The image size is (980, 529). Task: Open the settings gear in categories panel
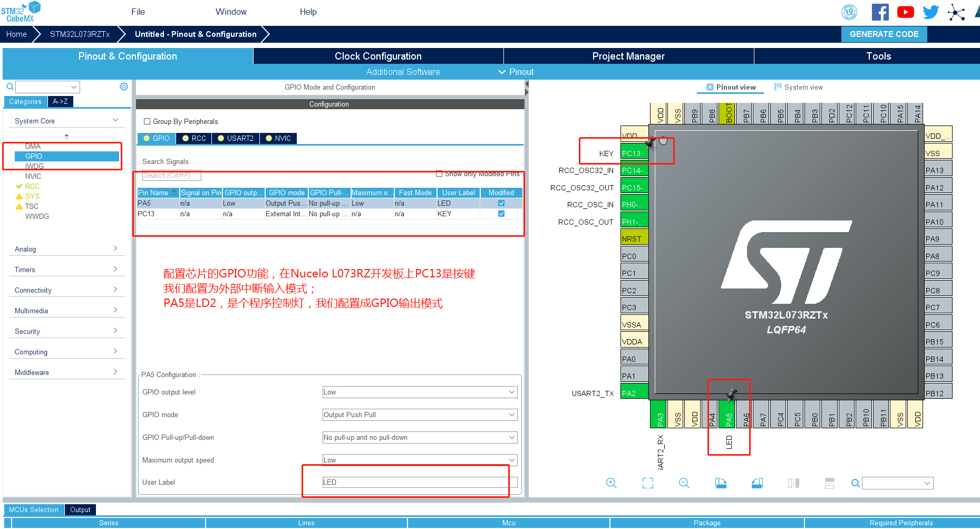tap(123, 86)
